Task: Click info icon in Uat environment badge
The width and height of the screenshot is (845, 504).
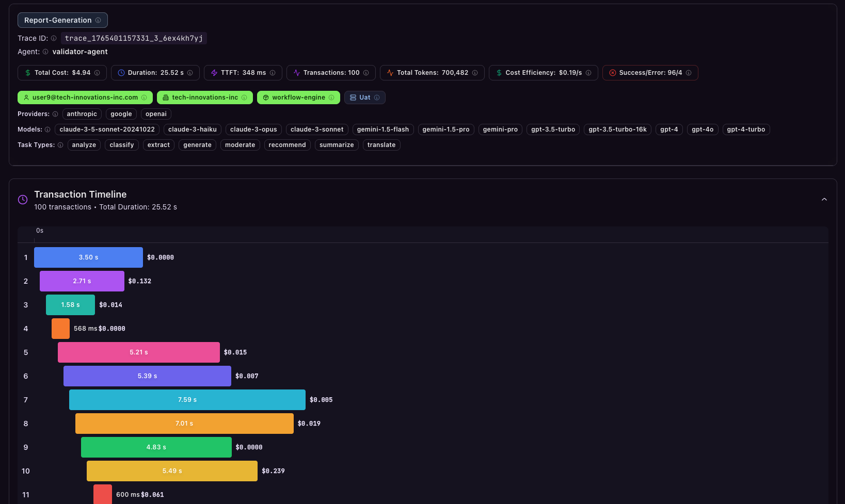Action: click(x=377, y=97)
